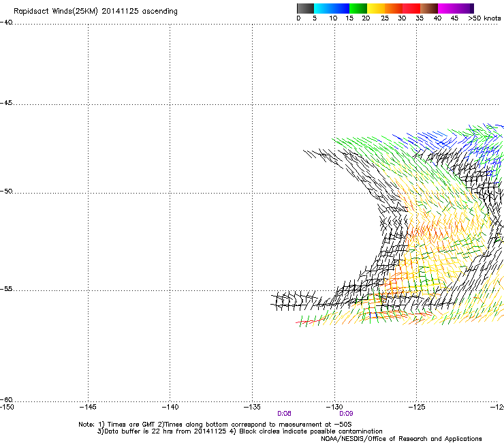
Task: Click the -150 longitude axis label
Action: pos(7,407)
